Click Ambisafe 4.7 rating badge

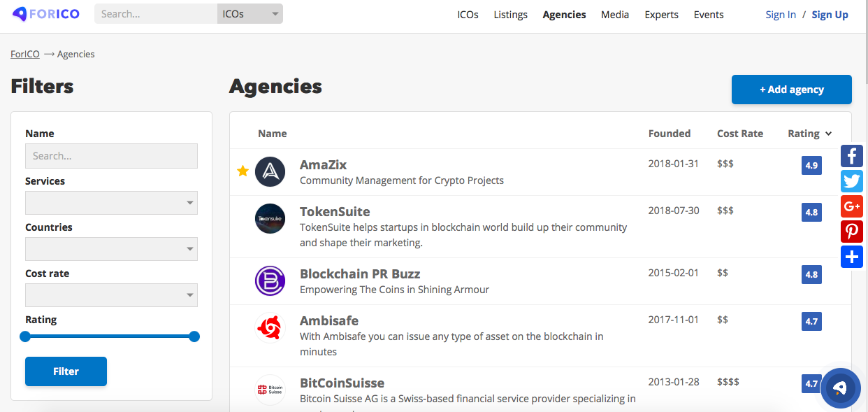811,322
